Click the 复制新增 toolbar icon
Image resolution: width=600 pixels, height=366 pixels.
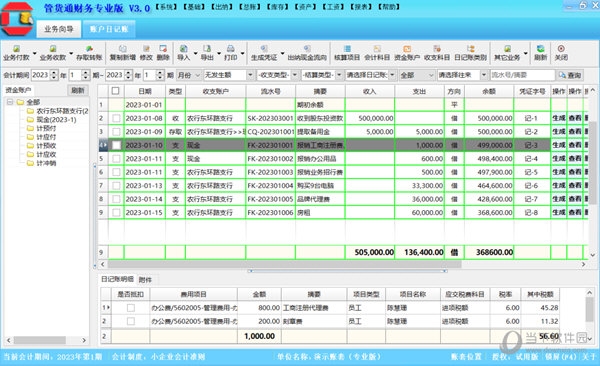122,53
